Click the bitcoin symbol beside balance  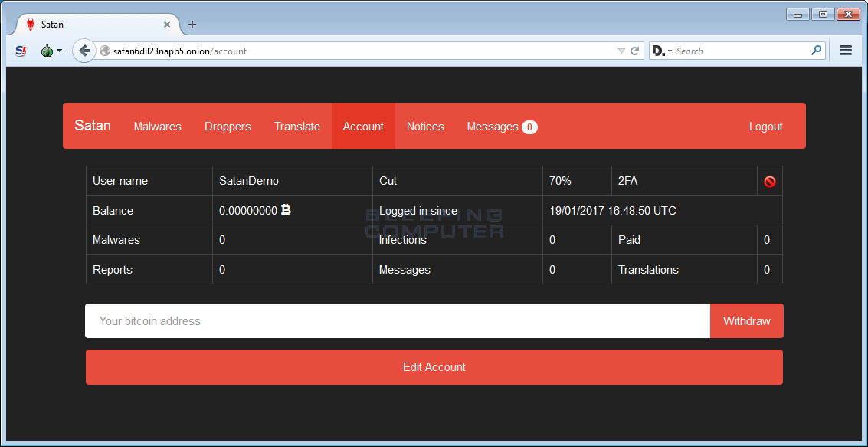(286, 210)
